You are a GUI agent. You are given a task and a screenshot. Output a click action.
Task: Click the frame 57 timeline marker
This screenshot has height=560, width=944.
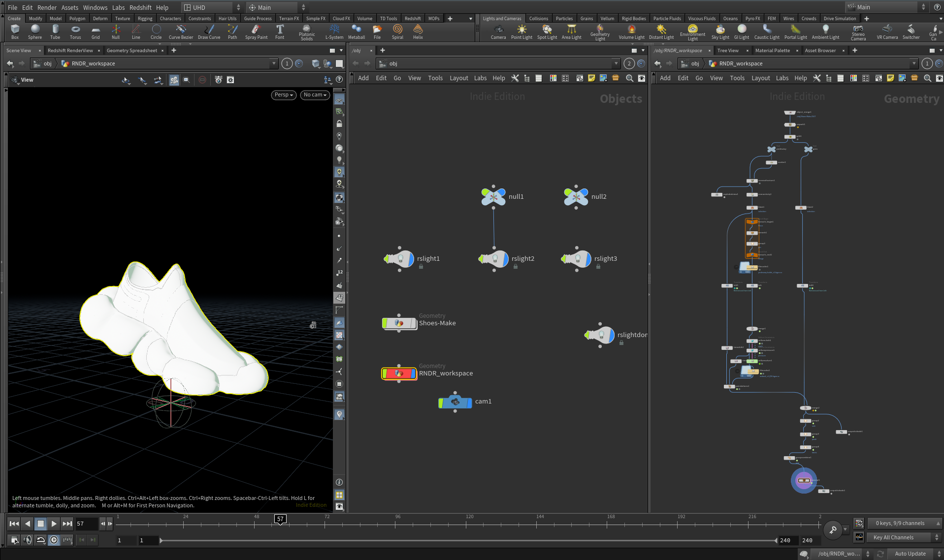point(280,519)
